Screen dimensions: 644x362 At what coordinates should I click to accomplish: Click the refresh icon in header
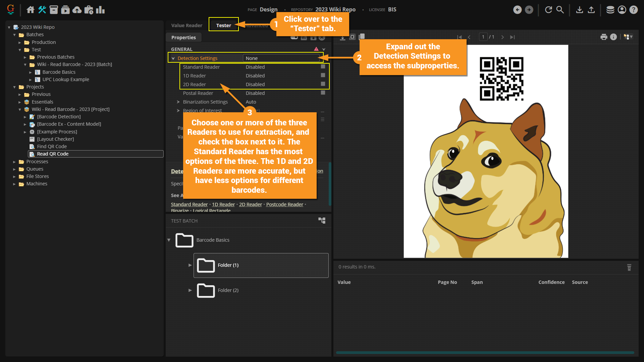click(548, 10)
